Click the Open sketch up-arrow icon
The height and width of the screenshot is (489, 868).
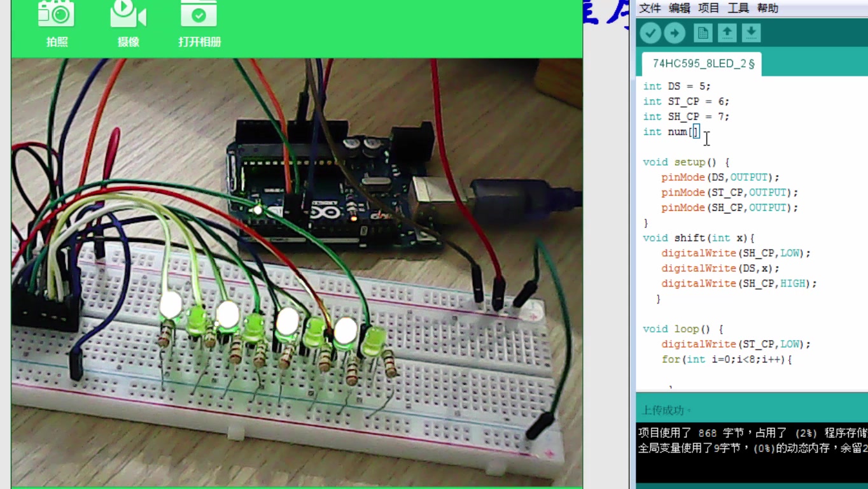727,32
